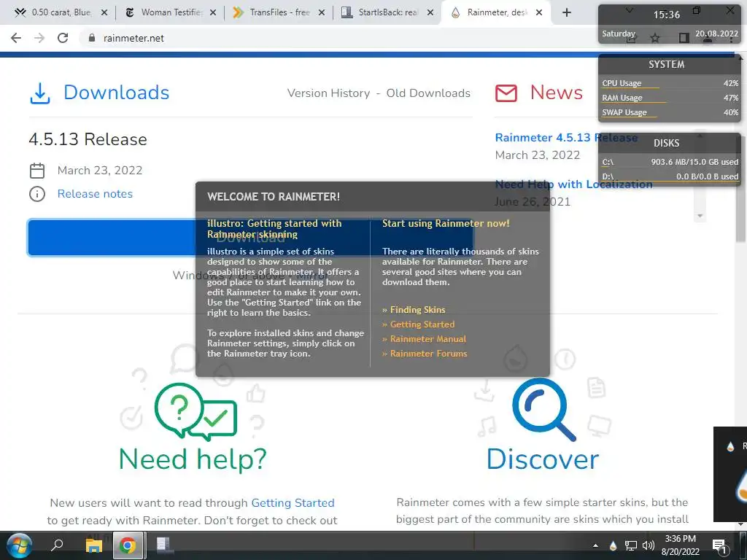Open taskbar search magnifier
This screenshot has width=747, height=560.
click(x=57, y=545)
